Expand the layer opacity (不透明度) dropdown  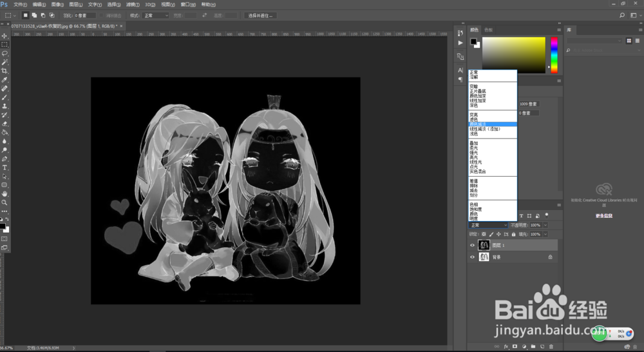point(545,225)
